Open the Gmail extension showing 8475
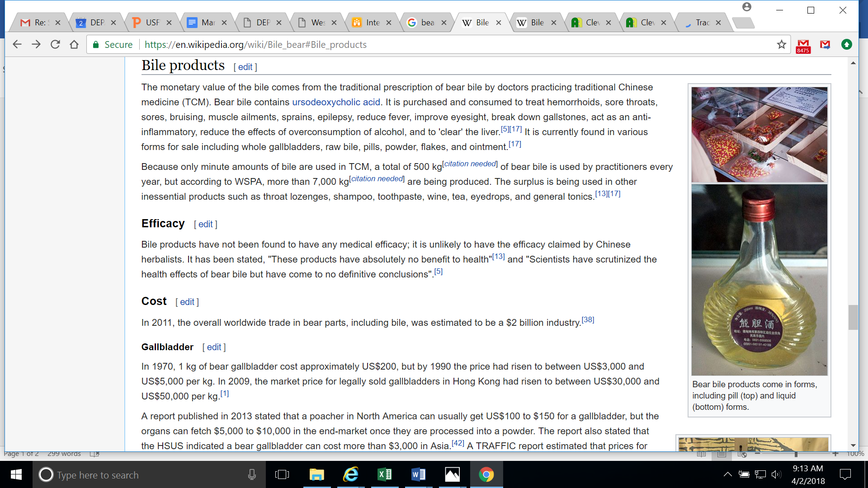 (x=803, y=45)
